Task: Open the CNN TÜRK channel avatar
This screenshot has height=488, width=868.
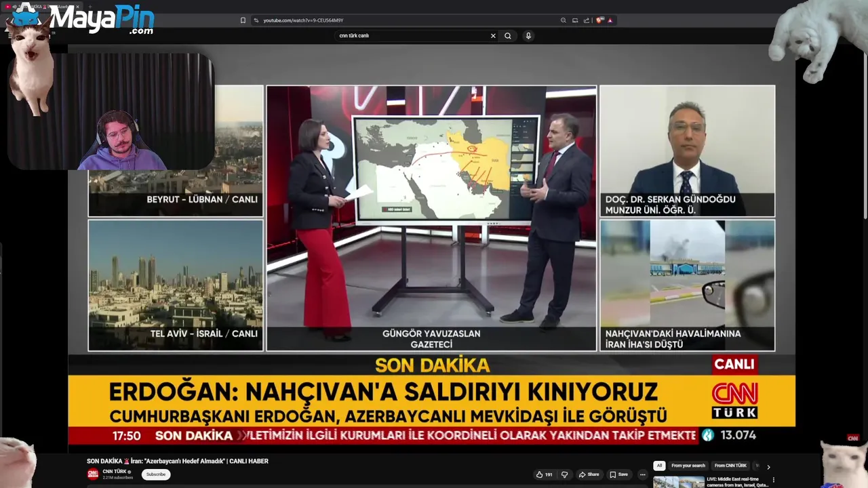Action: [93, 474]
